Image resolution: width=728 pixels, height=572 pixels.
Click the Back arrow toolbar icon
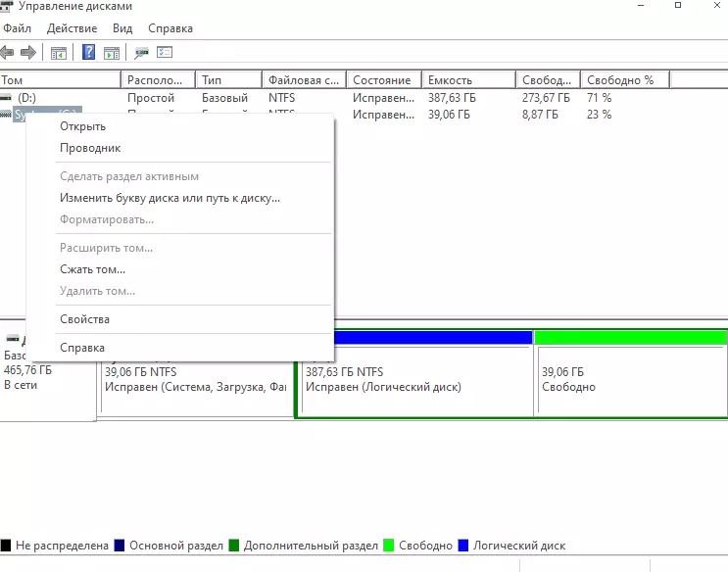click(x=8, y=52)
